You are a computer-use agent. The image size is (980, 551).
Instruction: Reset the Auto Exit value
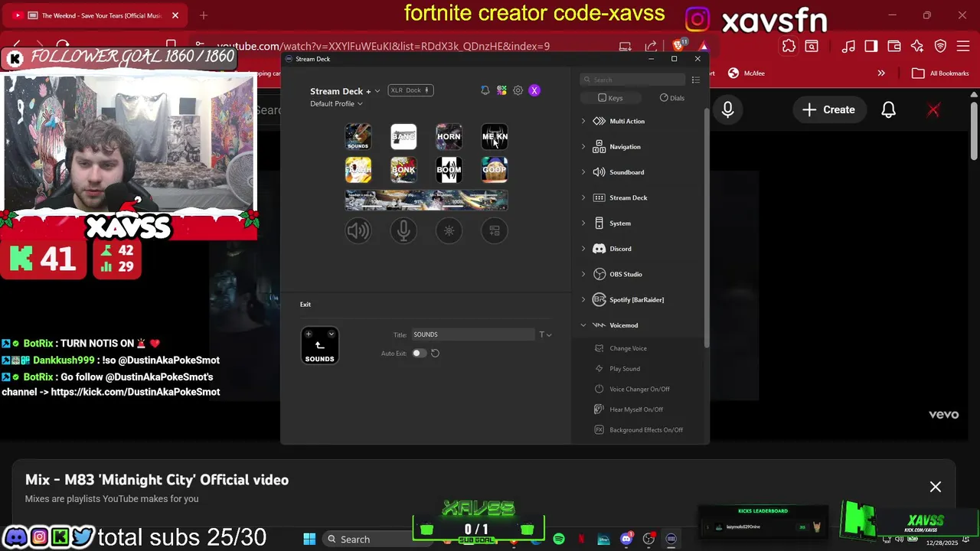435,353
